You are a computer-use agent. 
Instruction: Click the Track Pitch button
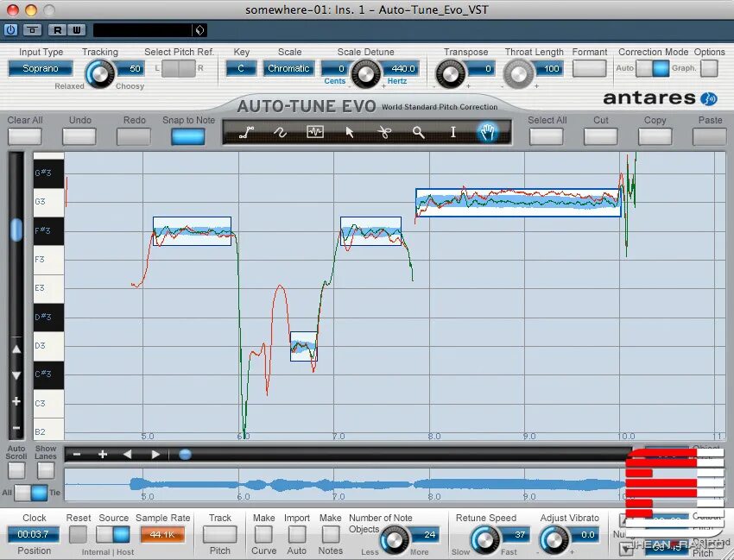[x=219, y=534]
